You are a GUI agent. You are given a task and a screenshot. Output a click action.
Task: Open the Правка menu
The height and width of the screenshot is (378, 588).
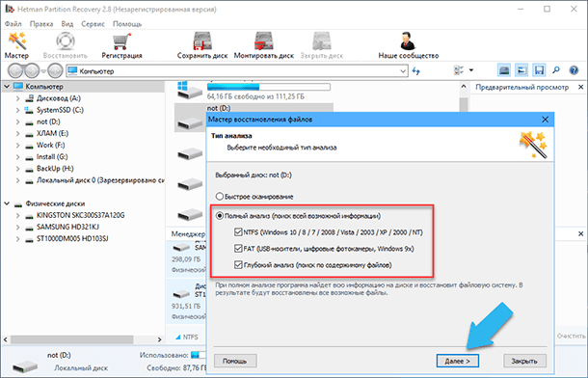(41, 23)
